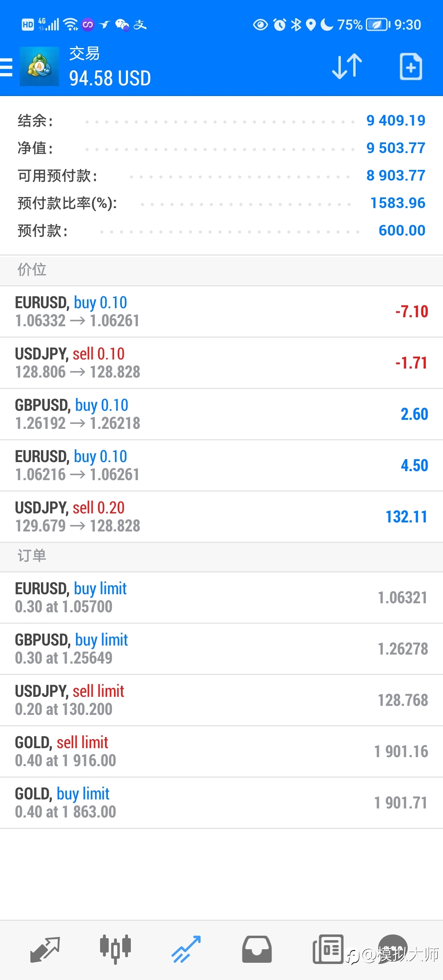
Task: Select USDJPY sell 0.20 position
Action: 221,517
